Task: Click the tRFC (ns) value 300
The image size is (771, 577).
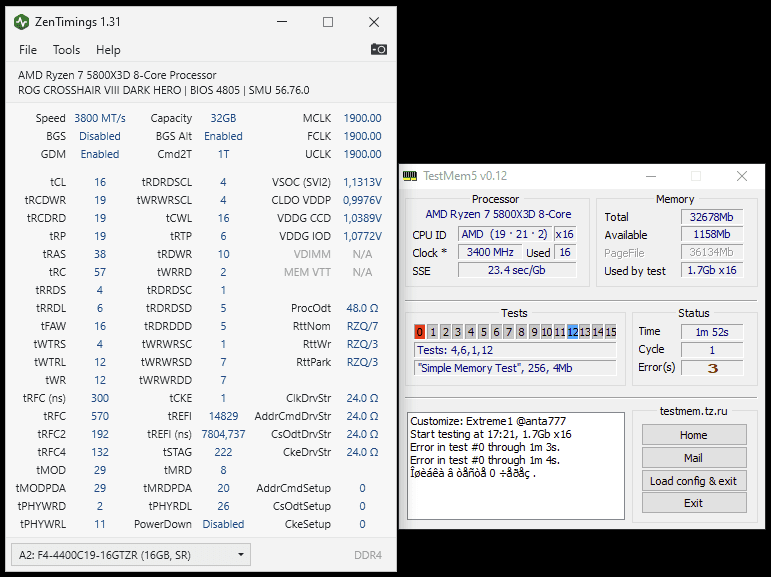Action: click(100, 398)
